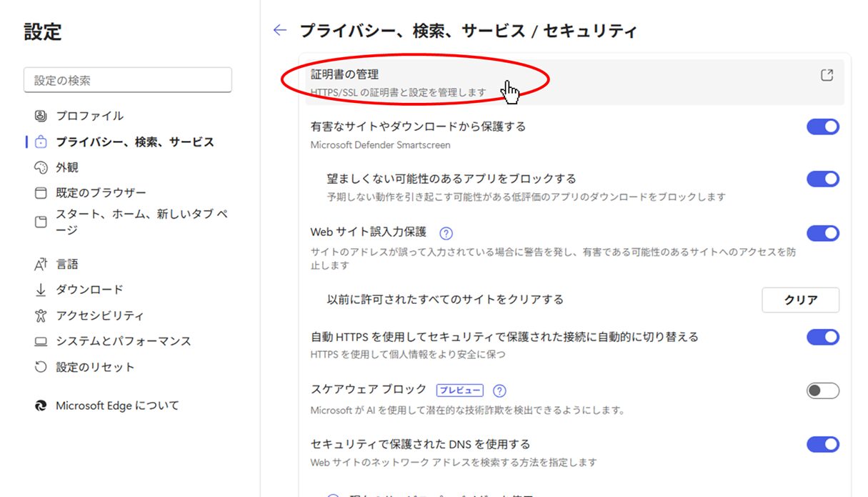
Task: Turn off セキュリティで保護された DNS を使用する
Action: tap(822, 444)
